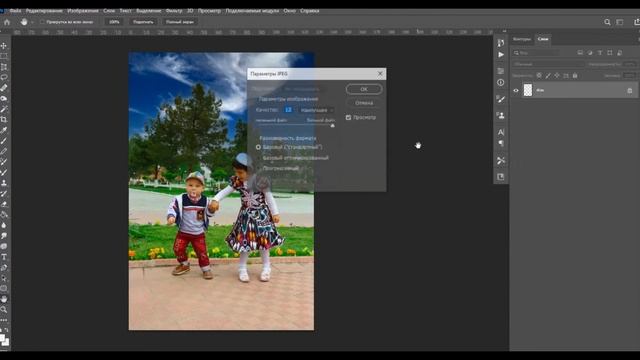
Task: Select the Horizontal Type tool
Action: [4, 257]
